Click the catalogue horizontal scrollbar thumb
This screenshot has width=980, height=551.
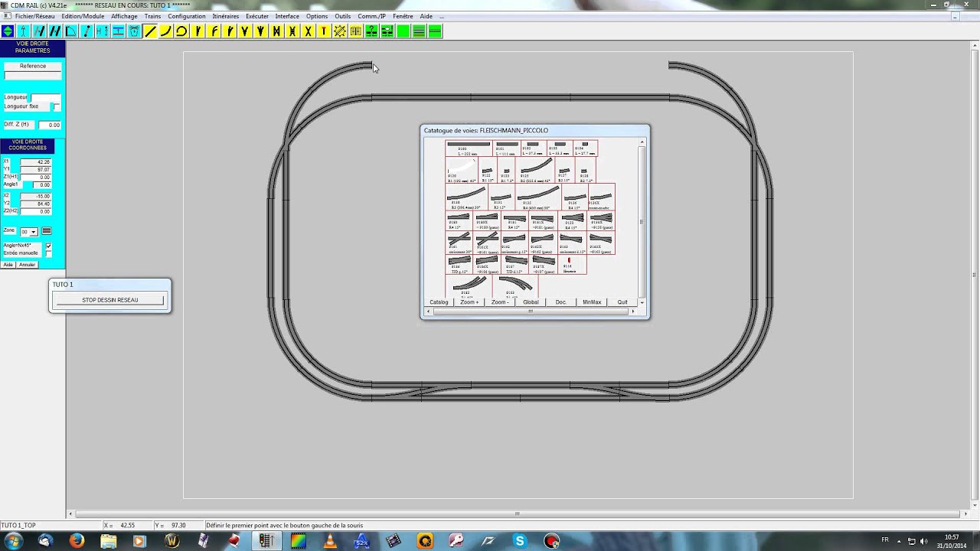tap(531, 311)
